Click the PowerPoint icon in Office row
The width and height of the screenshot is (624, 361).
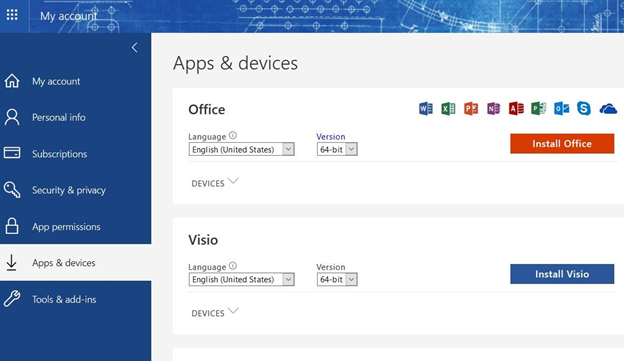(x=471, y=108)
